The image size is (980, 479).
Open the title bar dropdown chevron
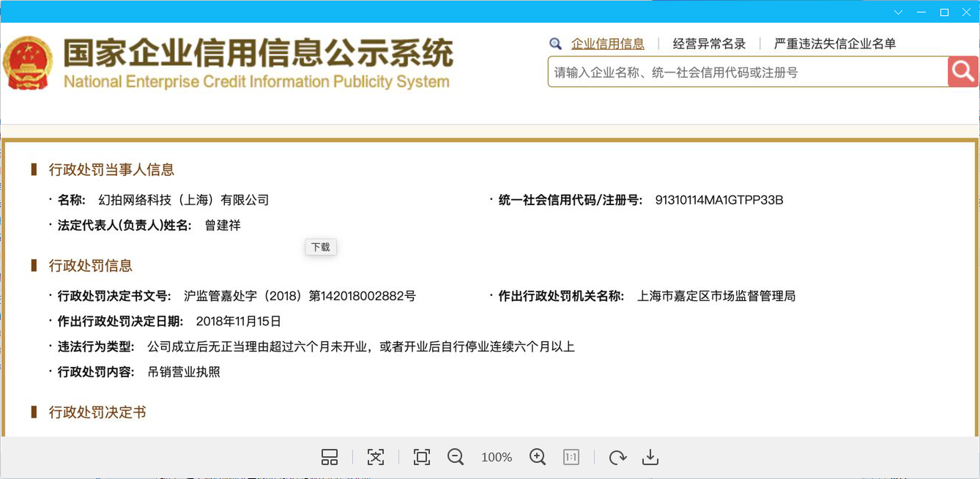898,12
